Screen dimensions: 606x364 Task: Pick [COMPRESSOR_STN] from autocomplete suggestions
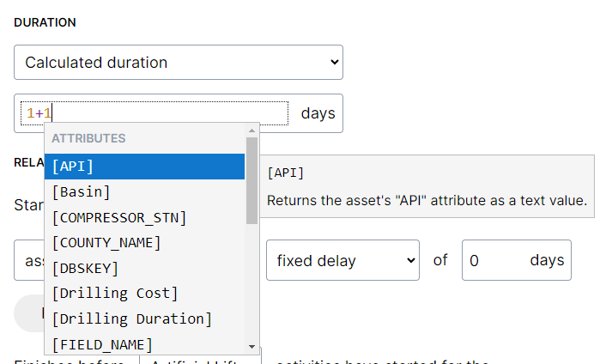click(x=144, y=217)
